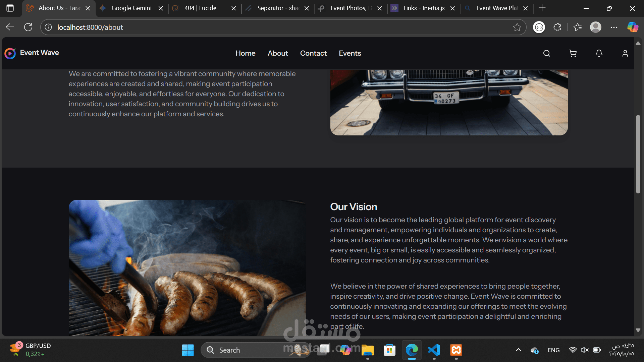This screenshot has width=644, height=362.
Task: Click the scrollbar down arrow
Action: tap(638, 330)
